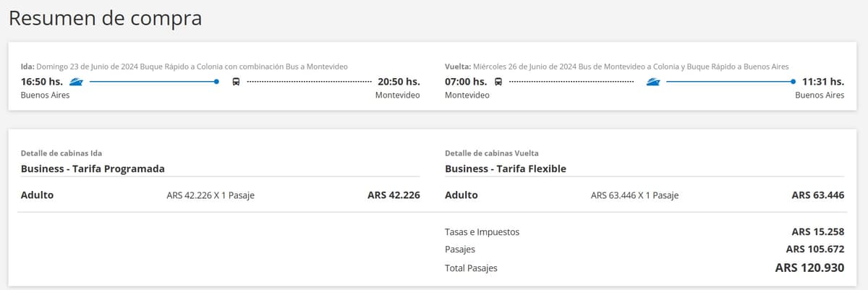Click the 07:00 hs. return departure time
868x290 pixels.
(466, 82)
